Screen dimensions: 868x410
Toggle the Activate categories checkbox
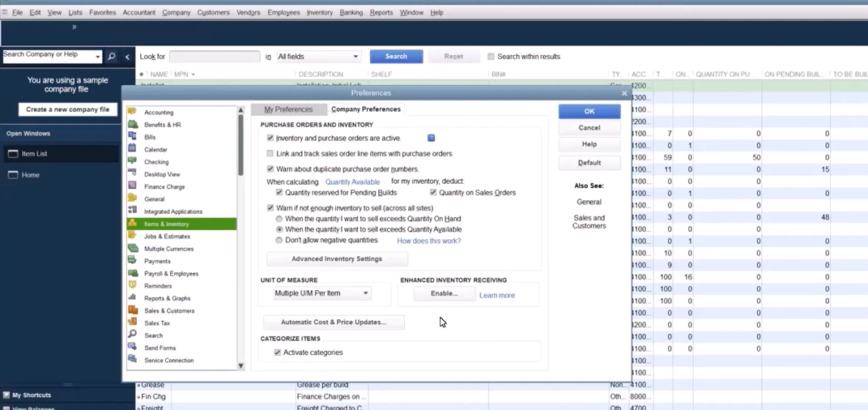tap(278, 352)
